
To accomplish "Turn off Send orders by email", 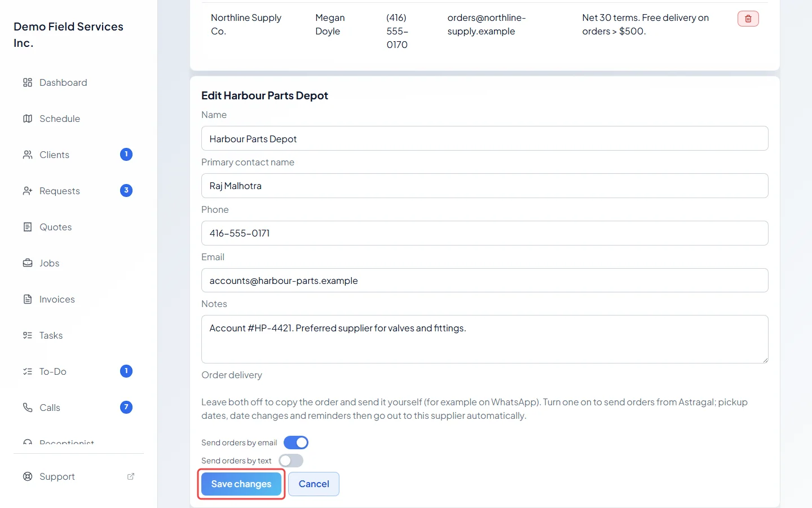I will [x=296, y=443].
